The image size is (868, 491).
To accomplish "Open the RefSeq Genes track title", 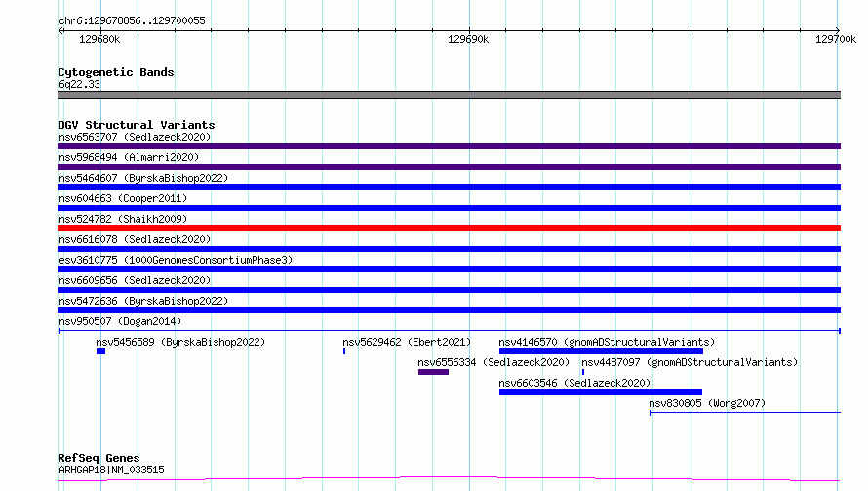I will click(x=99, y=458).
